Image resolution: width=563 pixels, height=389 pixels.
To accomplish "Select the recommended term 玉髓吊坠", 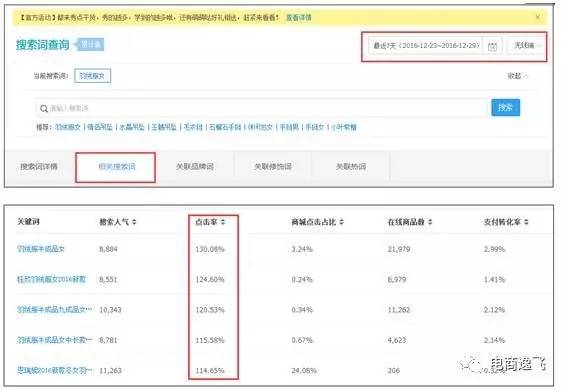I will point(164,127).
